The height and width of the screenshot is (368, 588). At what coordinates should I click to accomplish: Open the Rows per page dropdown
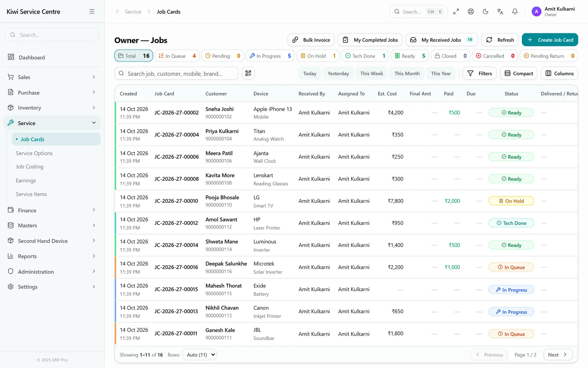pyautogui.click(x=200, y=355)
